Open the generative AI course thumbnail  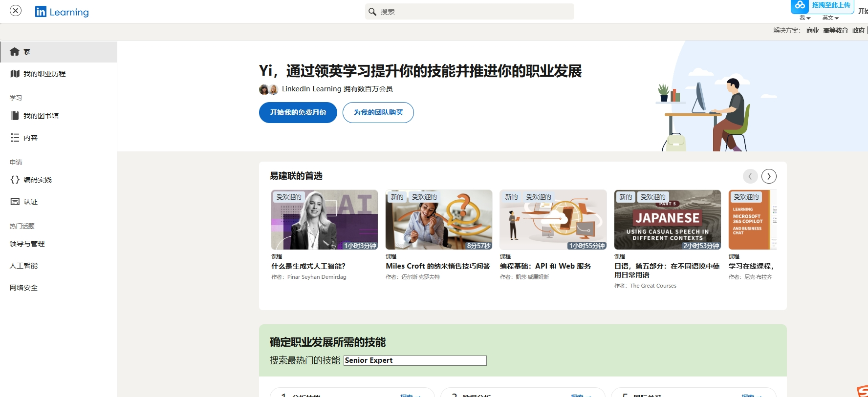[325, 220]
